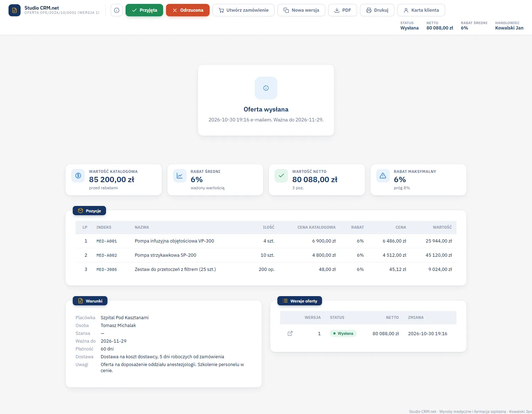532x414 pixels.
Task: Open Karta klienta
Action: coord(421,10)
